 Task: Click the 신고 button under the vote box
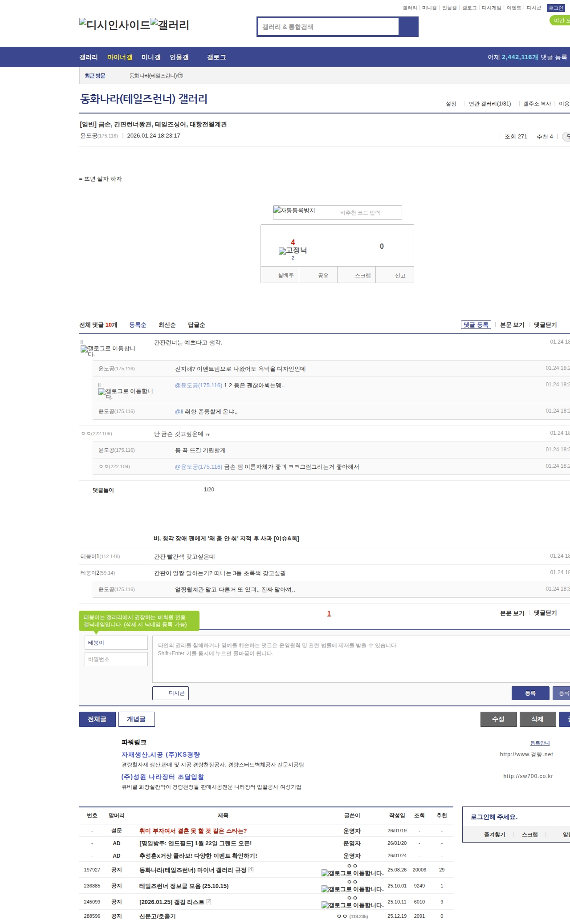coord(400,276)
